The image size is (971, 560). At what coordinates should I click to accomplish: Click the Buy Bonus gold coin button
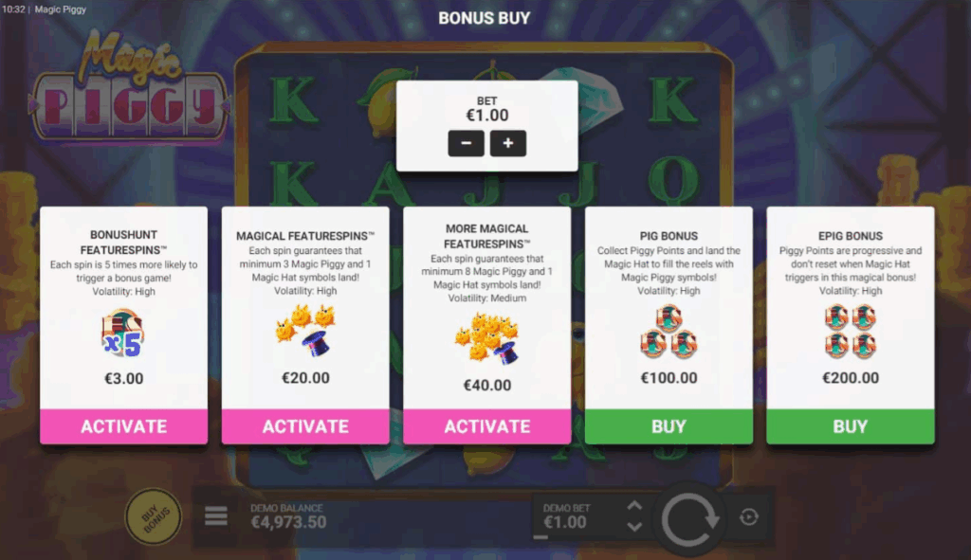click(153, 516)
